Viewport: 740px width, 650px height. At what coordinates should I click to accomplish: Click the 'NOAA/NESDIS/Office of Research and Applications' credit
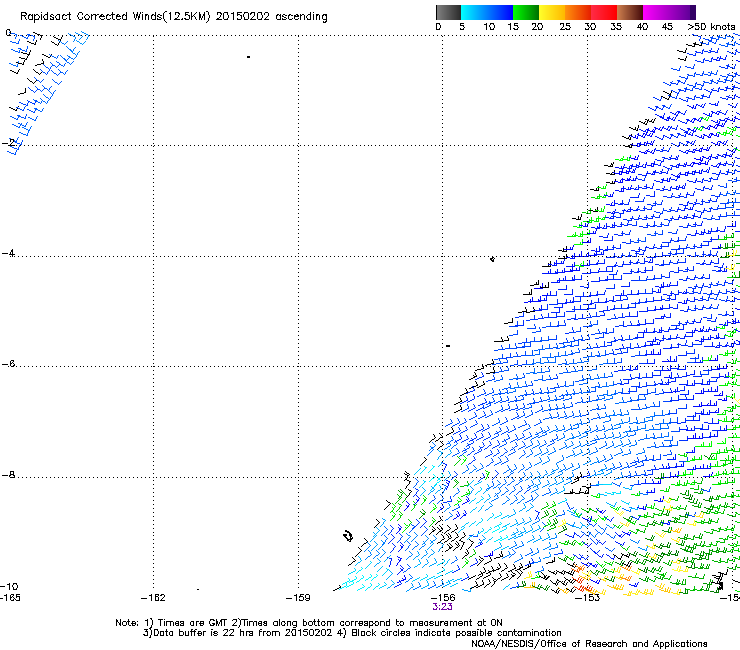(x=589, y=644)
